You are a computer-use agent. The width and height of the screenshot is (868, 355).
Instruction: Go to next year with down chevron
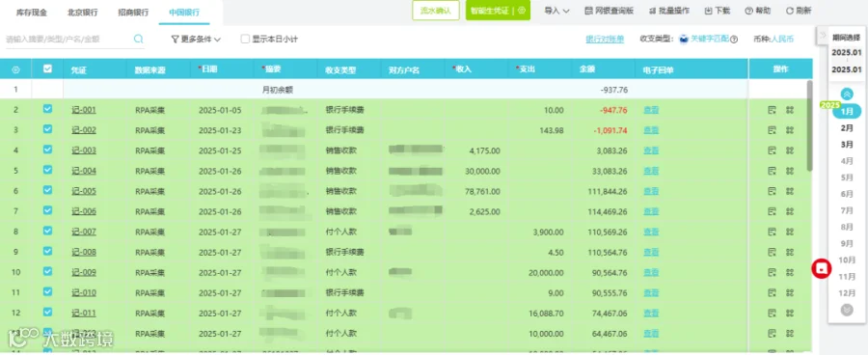pyautogui.click(x=847, y=310)
